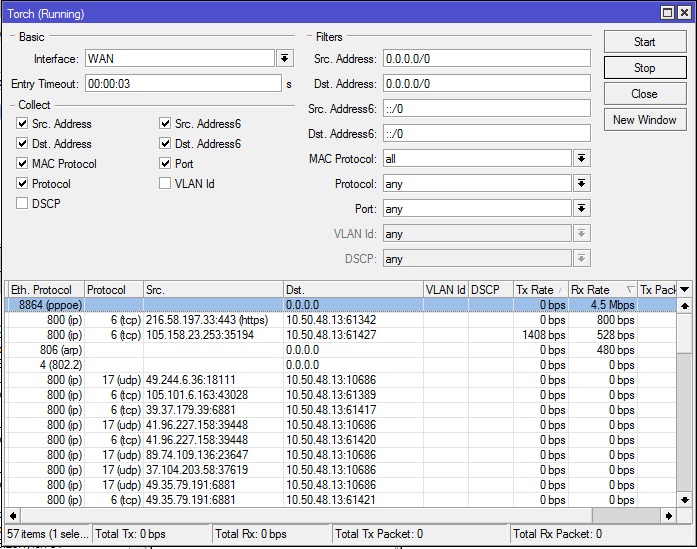
Task: Click the Port filter field showing any
Action: pos(477,208)
